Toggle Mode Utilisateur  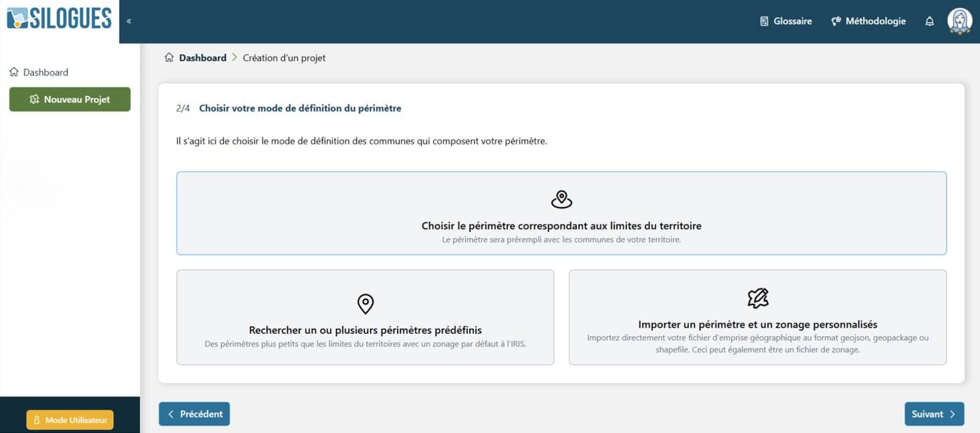tap(70, 420)
